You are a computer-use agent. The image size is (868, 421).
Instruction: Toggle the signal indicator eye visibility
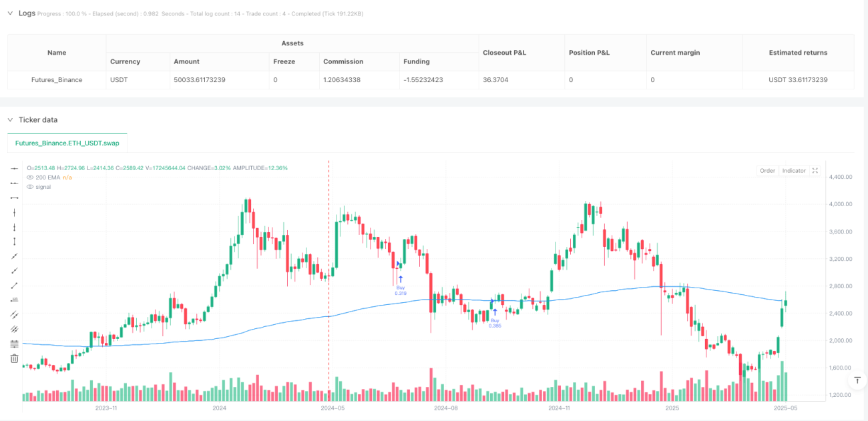29,187
